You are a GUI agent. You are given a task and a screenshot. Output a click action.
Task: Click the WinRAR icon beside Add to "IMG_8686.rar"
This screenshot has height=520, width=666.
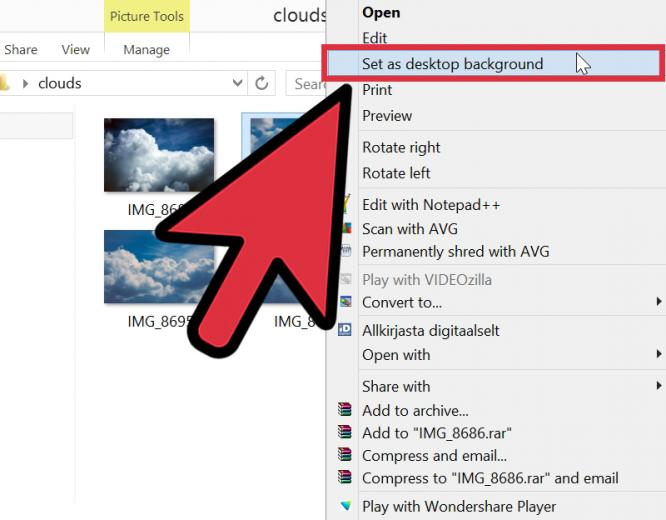pos(345,432)
